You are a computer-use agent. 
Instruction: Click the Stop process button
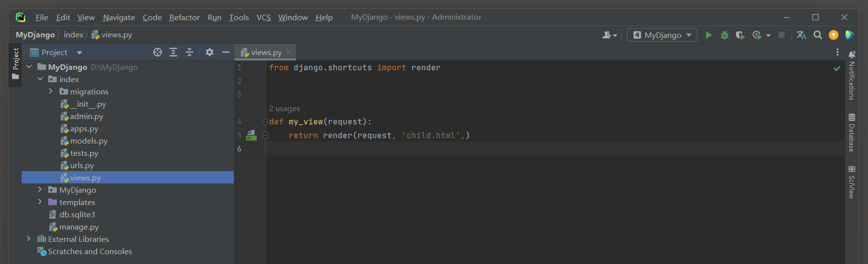pos(782,35)
